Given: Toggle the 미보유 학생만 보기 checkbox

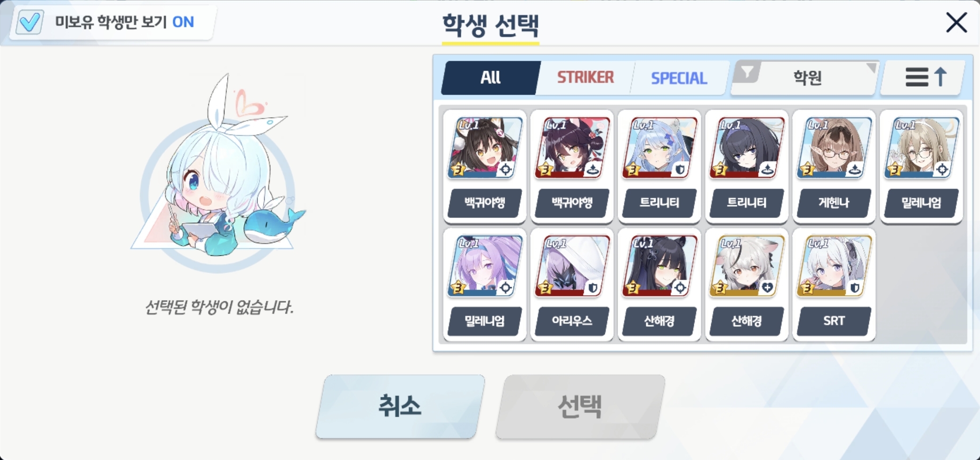Looking at the screenshot, I should click(x=30, y=22).
